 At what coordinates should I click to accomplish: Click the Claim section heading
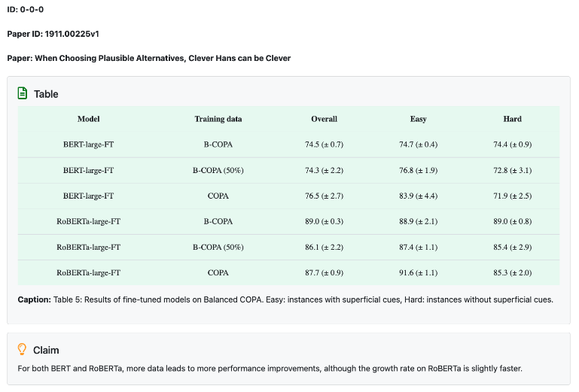pos(46,350)
